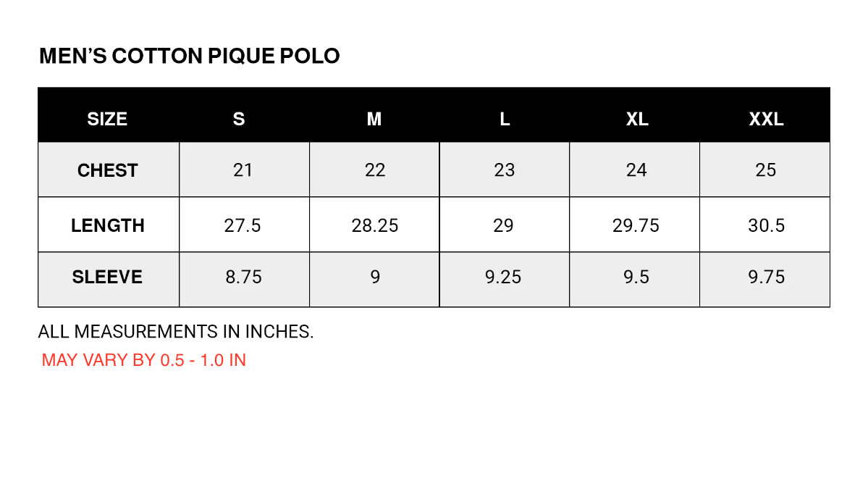Screen dimensions: 868x484
Task: Click the LENGTH row label
Action: 108,225
